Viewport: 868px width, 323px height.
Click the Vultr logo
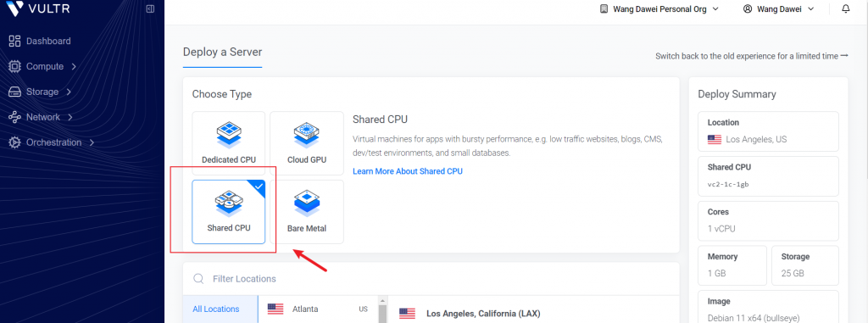coord(38,9)
